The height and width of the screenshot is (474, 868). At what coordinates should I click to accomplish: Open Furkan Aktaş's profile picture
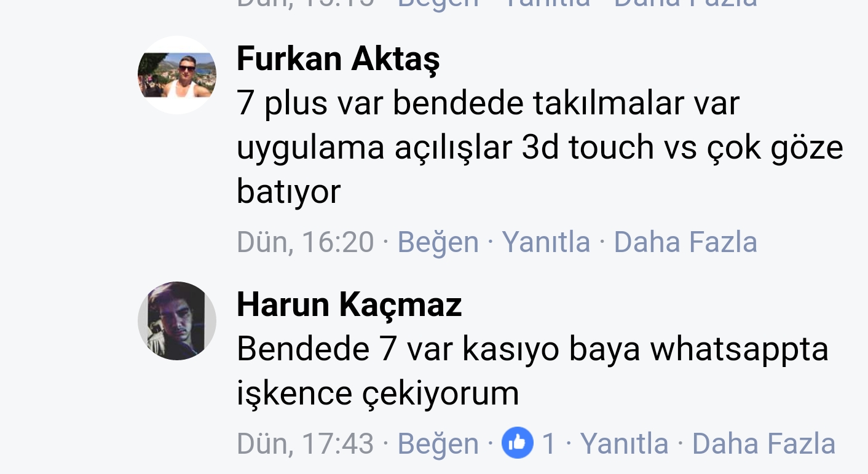177,75
